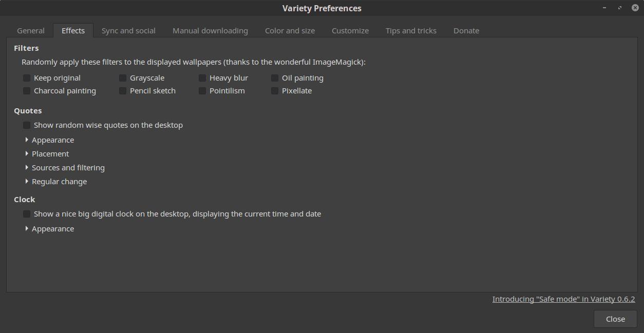Switch to the General tab
This screenshot has width=644, height=333.
tap(31, 31)
